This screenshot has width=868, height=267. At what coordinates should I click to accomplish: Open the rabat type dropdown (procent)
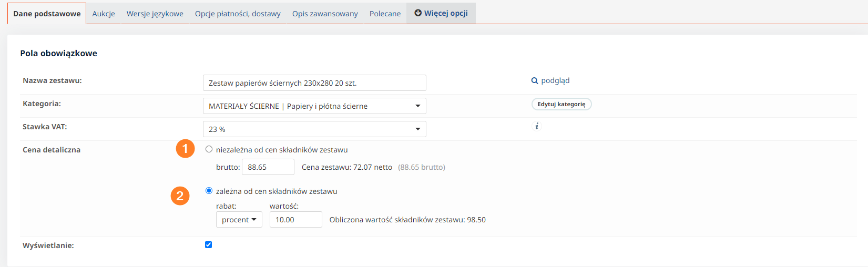pos(239,220)
